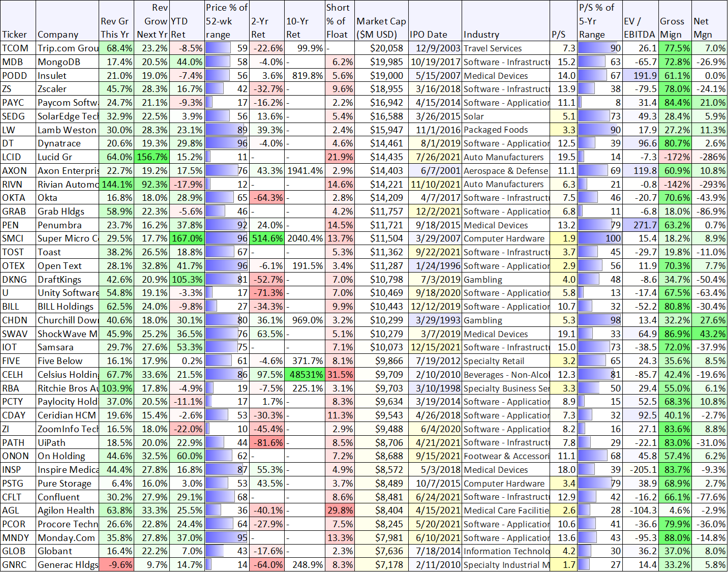Viewport: 728px width, 572px height.
Task: Select the PAYC ticker cell
Action: pos(18,103)
